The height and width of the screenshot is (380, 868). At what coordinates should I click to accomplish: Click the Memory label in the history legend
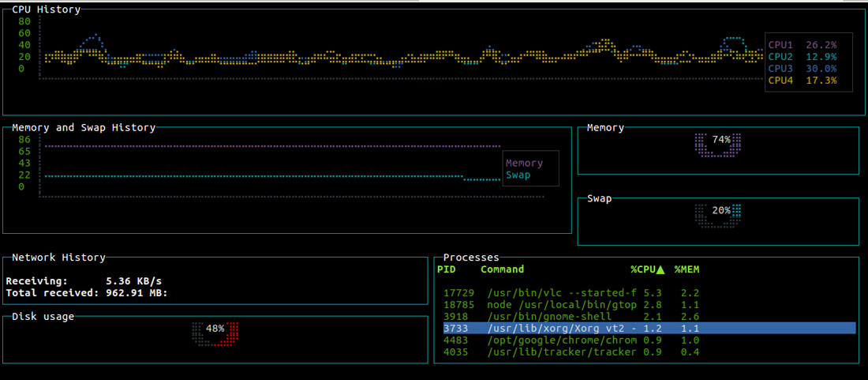pyautogui.click(x=524, y=164)
